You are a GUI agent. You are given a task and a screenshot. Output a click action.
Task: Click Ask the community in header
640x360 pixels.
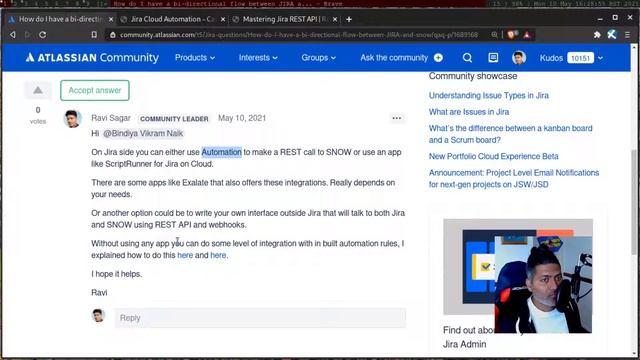point(394,58)
